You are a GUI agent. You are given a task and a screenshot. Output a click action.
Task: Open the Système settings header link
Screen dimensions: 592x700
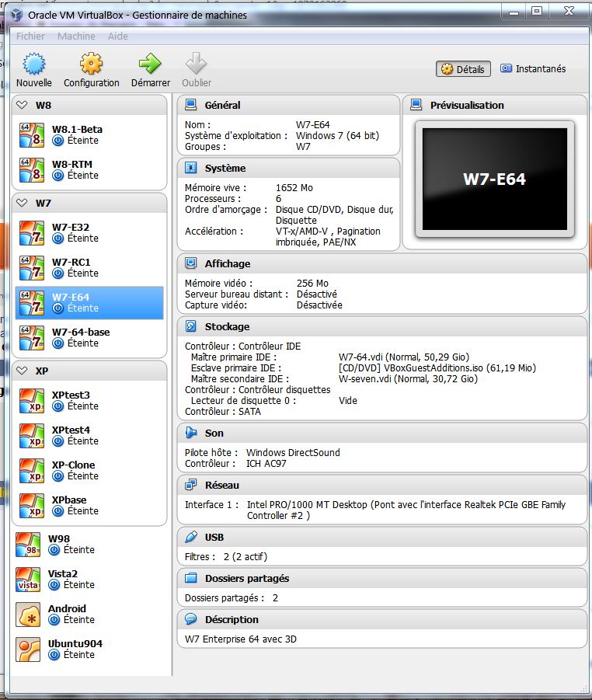point(225,168)
